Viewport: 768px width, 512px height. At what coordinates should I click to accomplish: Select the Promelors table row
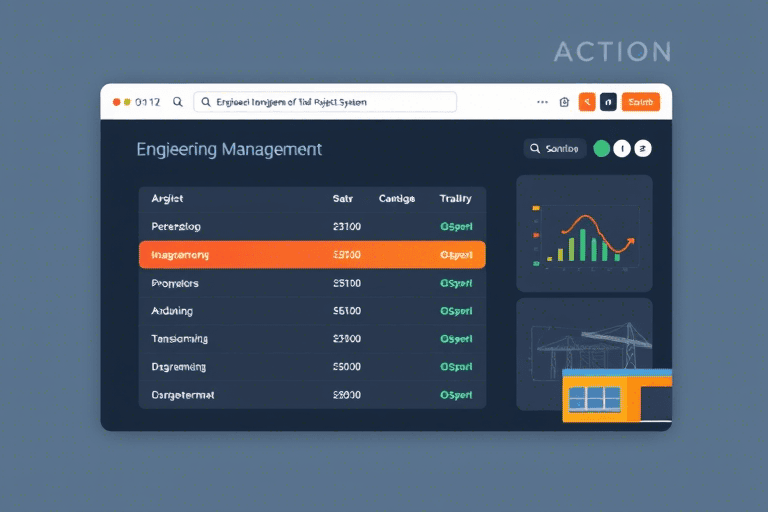[x=312, y=283]
